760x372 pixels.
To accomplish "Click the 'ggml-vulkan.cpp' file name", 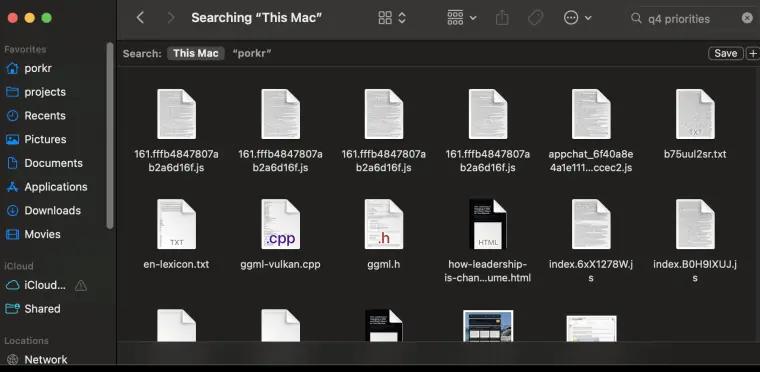I will pos(280,265).
